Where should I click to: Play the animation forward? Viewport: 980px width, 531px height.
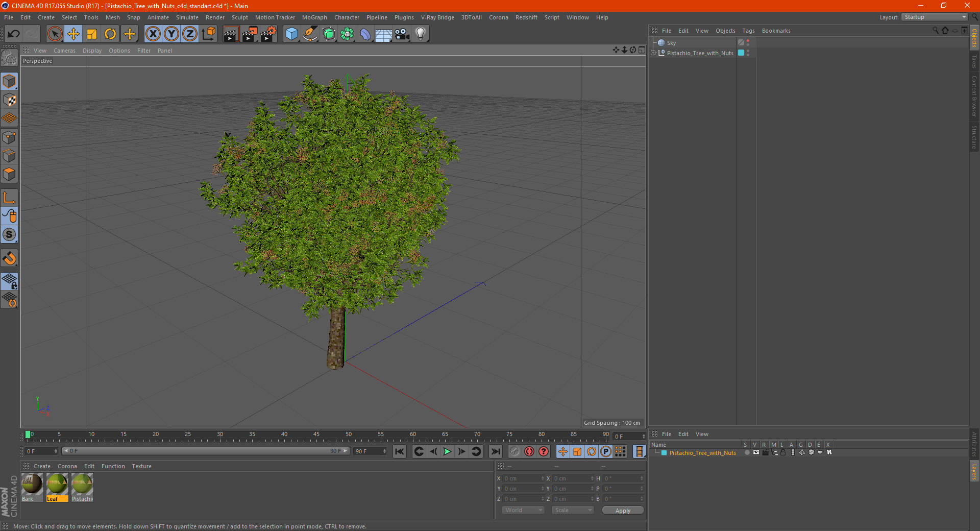tap(447, 451)
